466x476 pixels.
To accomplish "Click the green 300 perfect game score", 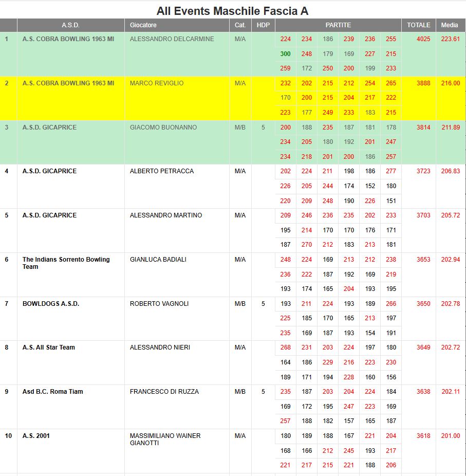I will coord(285,54).
